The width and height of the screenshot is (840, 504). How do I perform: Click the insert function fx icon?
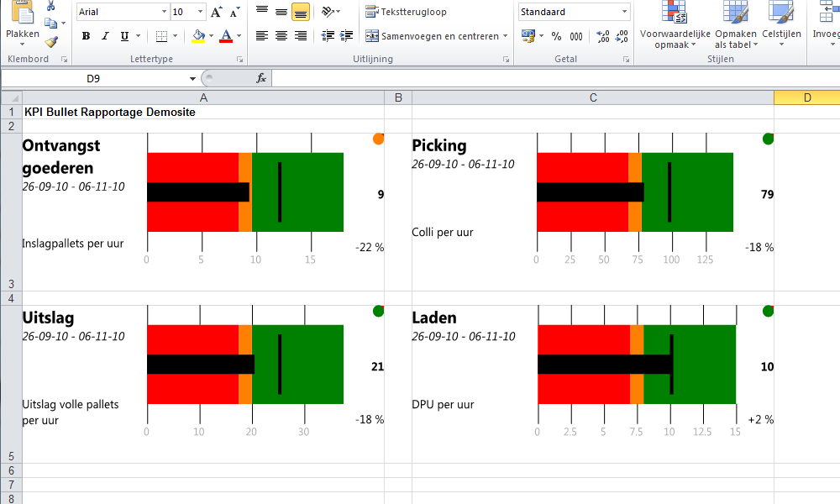click(x=261, y=78)
